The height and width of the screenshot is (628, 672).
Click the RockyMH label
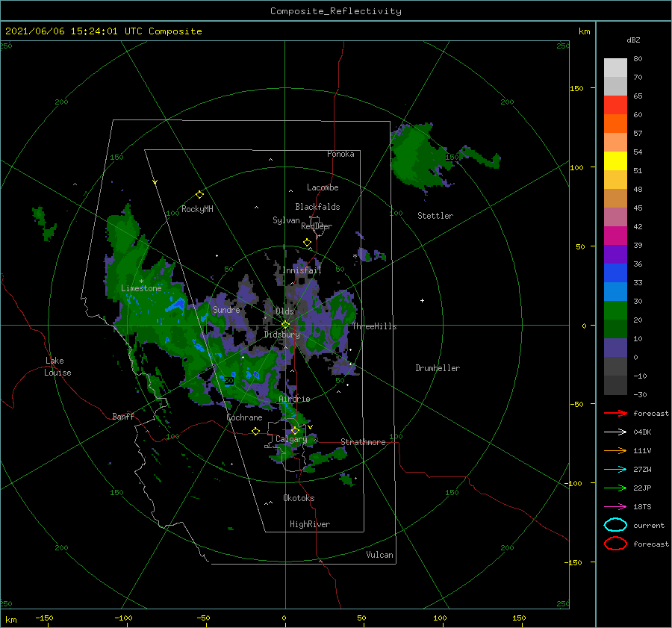pyautogui.click(x=197, y=209)
